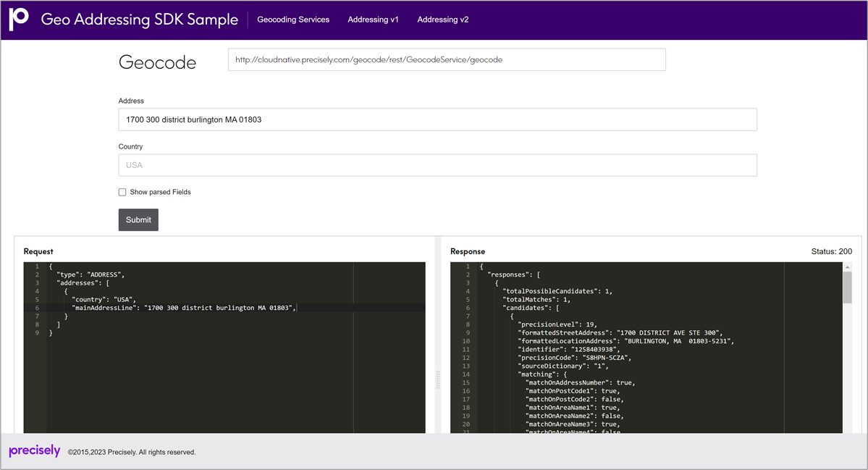Click the "type": "ADDRESS" line in Request
This screenshot has height=470, width=868.
(x=90, y=274)
